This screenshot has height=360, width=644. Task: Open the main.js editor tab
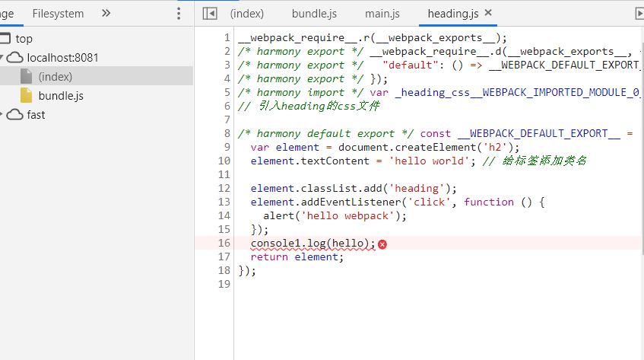(x=382, y=14)
